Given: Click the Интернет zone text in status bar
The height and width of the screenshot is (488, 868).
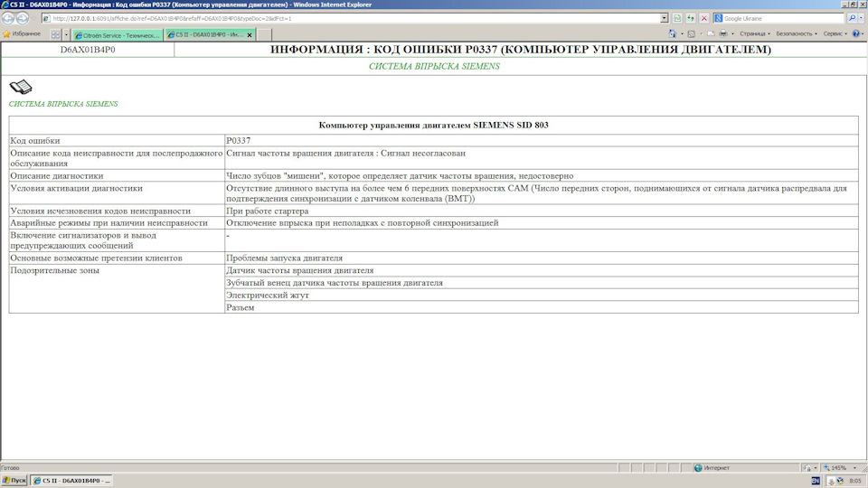Looking at the screenshot, I should [x=717, y=468].
